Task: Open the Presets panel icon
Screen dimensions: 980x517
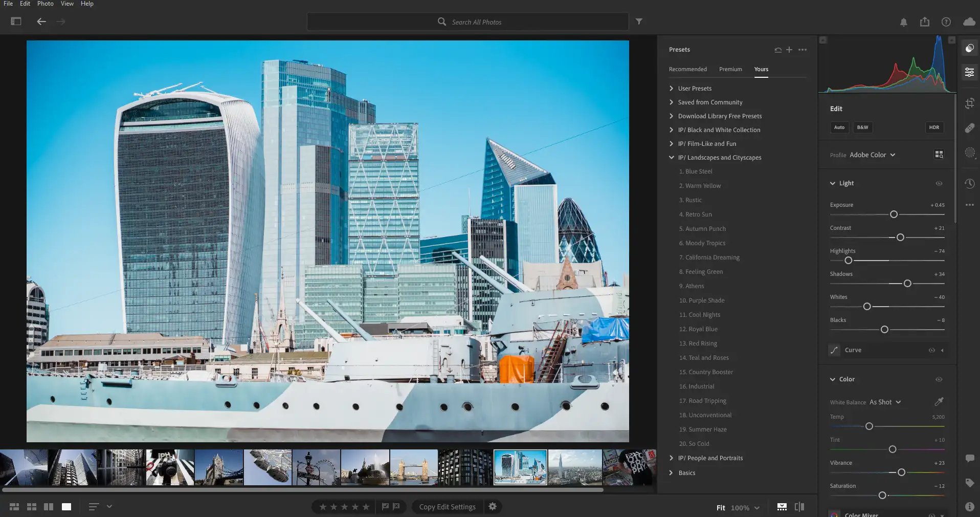Action: click(969, 48)
